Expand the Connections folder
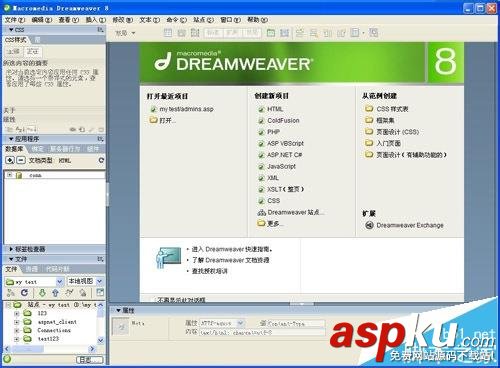 [x=17, y=330]
